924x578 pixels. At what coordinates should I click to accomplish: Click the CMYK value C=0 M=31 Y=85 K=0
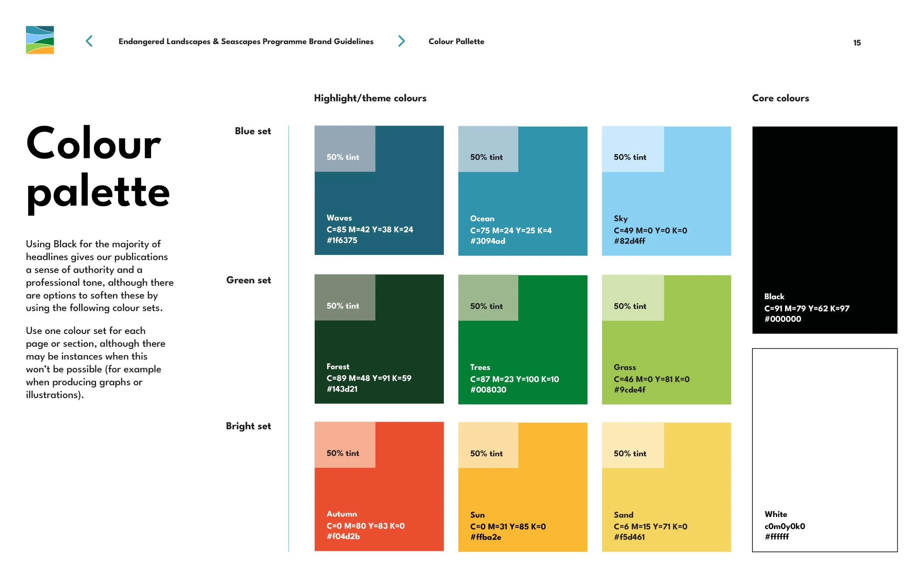click(x=508, y=527)
